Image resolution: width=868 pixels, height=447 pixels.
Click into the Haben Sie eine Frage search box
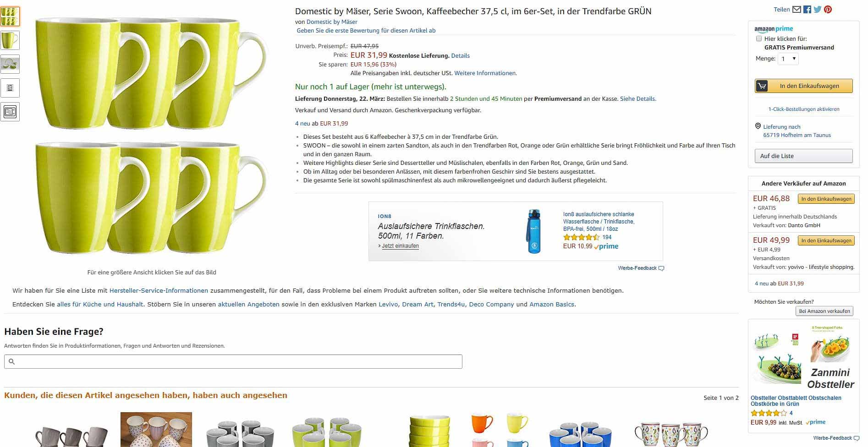click(233, 361)
